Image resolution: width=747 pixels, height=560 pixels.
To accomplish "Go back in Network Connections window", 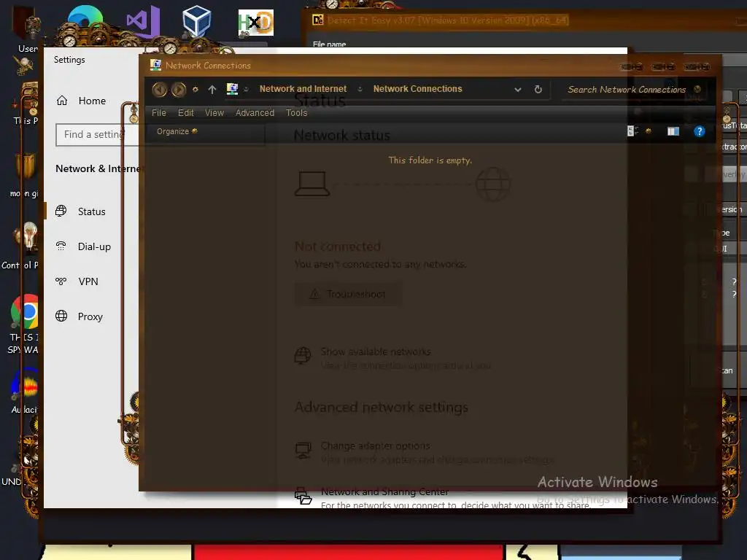I will point(160,89).
